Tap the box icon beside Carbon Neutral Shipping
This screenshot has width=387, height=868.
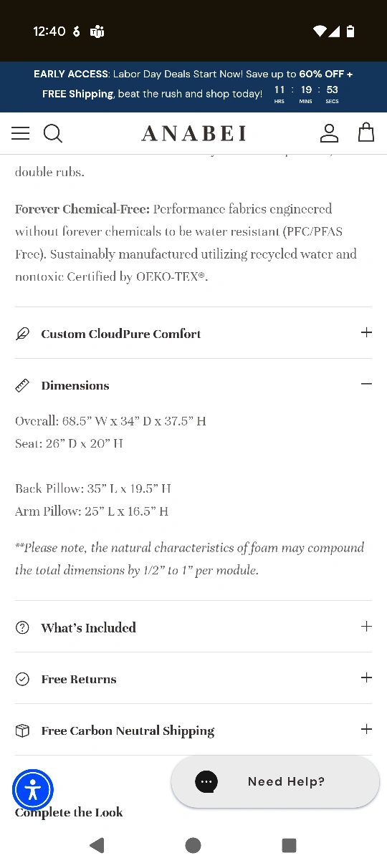[x=23, y=730]
